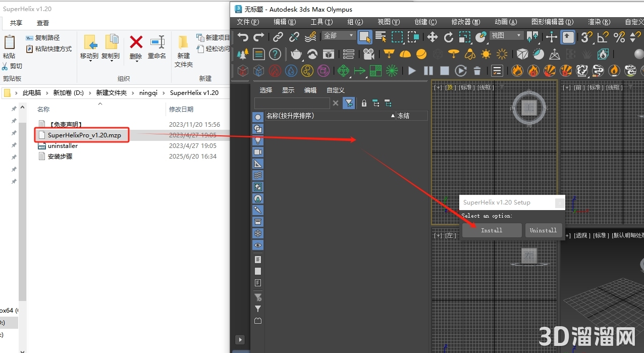Image resolution: width=644 pixels, height=353 pixels.
Task: Click sort arrow on 名称(按升序排序) column
Action: (393, 116)
